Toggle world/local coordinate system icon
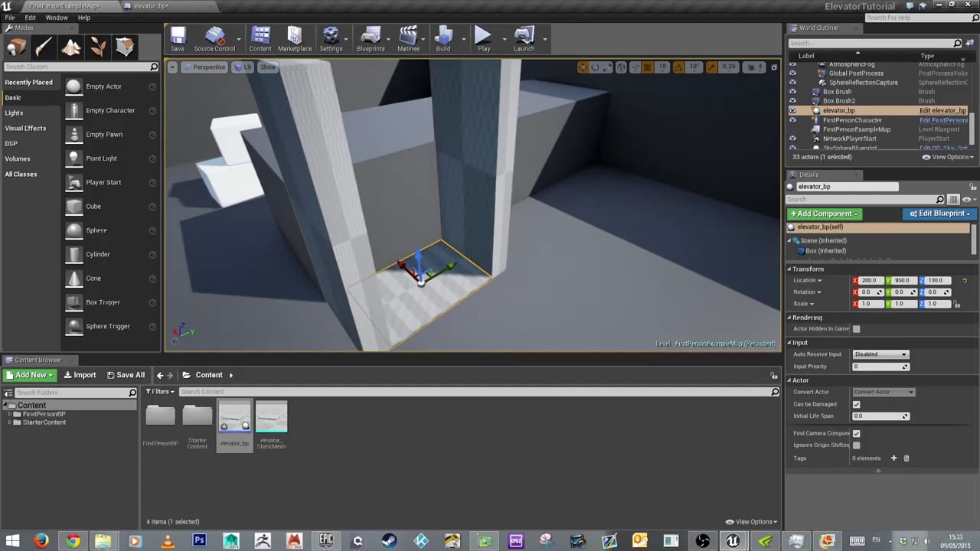The height and width of the screenshot is (551, 980). coord(621,67)
